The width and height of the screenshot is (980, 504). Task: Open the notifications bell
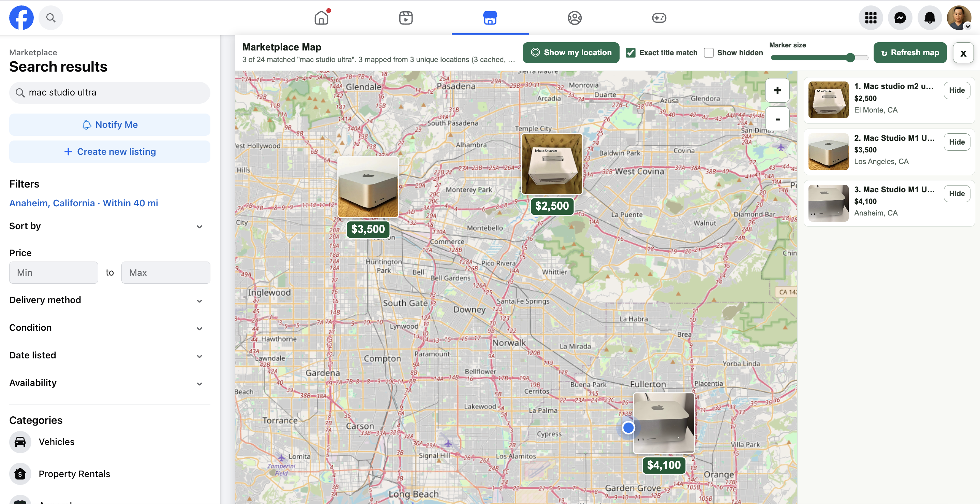(930, 17)
